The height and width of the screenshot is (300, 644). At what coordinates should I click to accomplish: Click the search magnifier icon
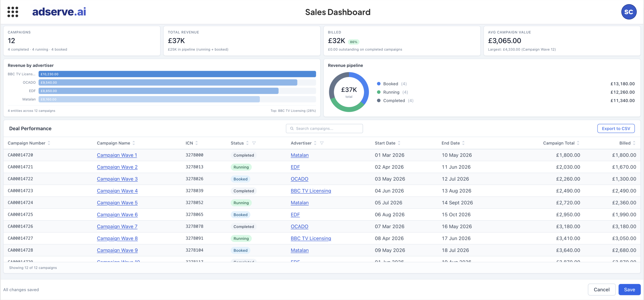[x=292, y=128]
